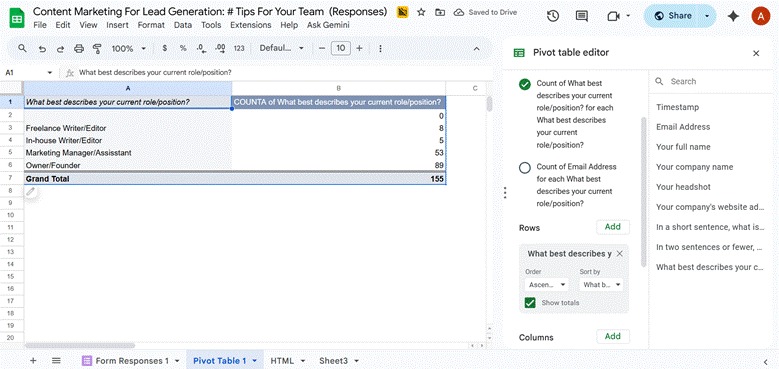Open the Share options dropdown arrow
Viewport: 779px width, 369px height.
click(707, 16)
